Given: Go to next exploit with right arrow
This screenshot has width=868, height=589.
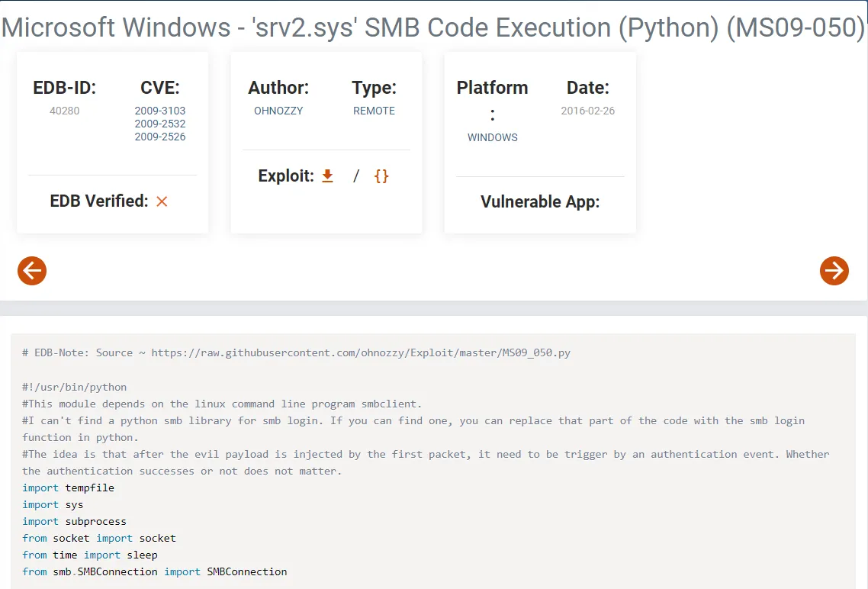Looking at the screenshot, I should (834, 271).
